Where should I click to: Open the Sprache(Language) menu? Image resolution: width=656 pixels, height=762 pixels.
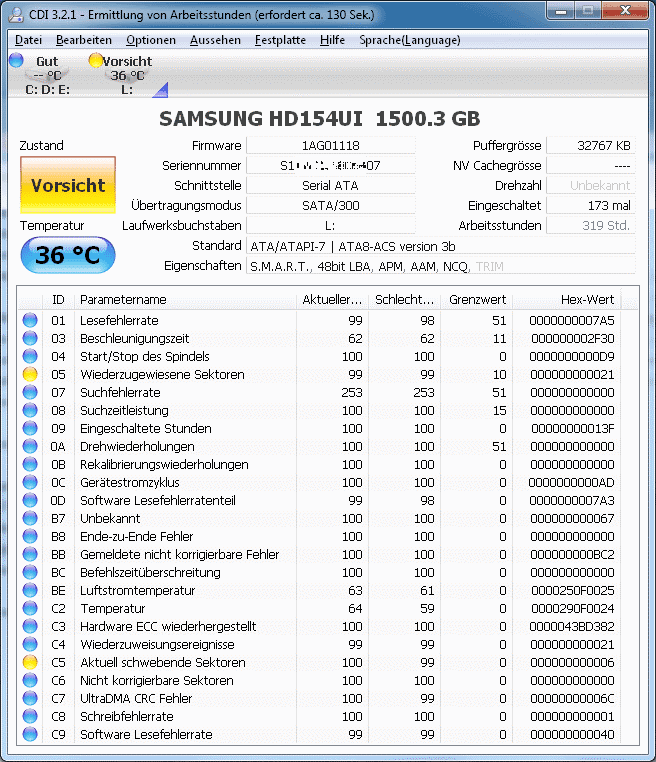(x=410, y=40)
